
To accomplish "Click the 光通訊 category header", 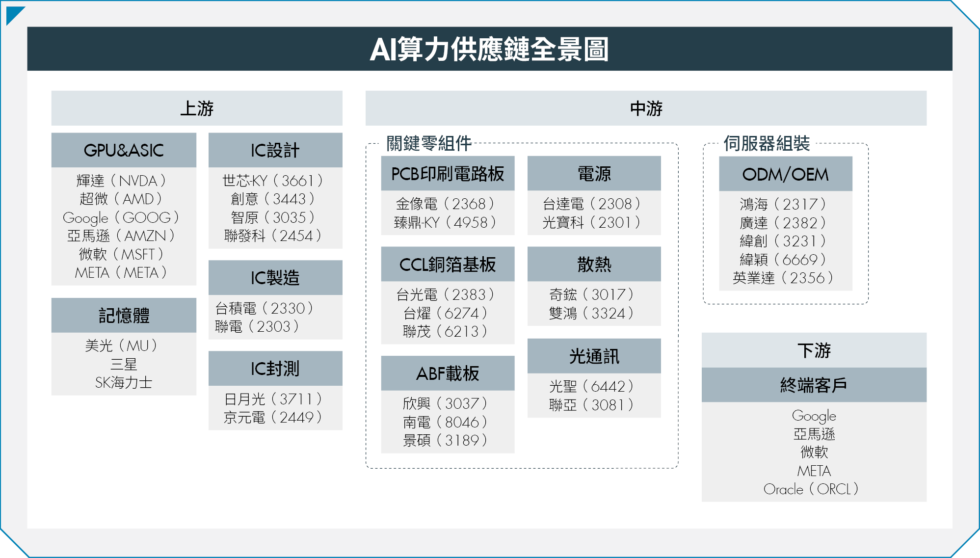I will click(x=594, y=356).
